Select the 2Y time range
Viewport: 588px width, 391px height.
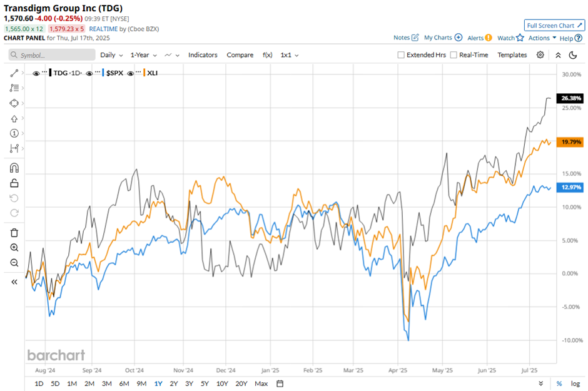click(x=174, y=383)
